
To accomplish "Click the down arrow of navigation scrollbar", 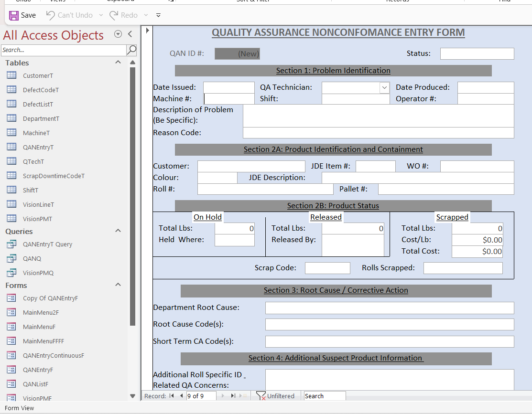I will click(x=133, y=396).
